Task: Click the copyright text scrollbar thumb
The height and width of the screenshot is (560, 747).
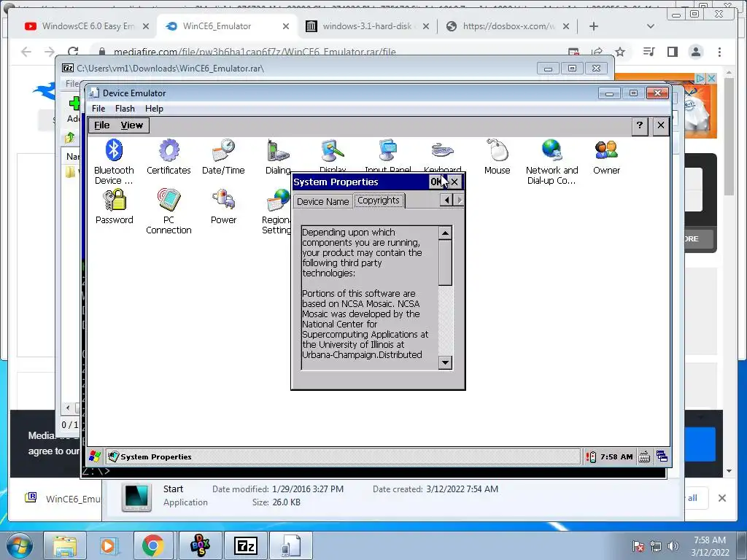Action: pyautogui.click(x=445, y=262)
